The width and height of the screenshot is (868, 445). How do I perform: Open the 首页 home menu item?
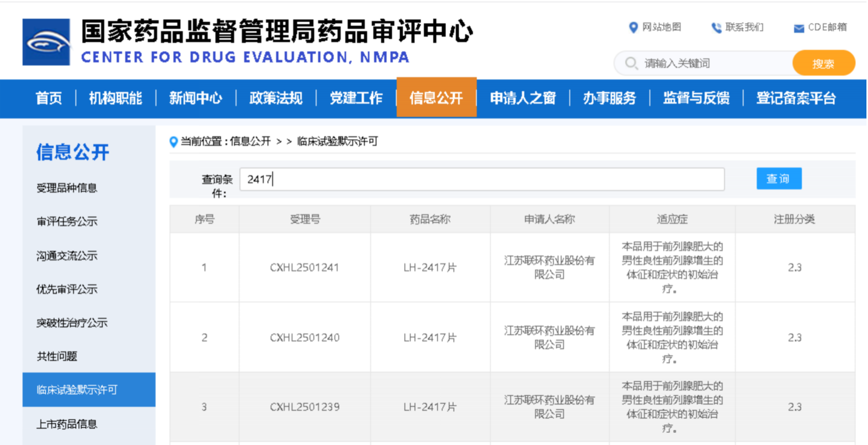pos(49,98)
